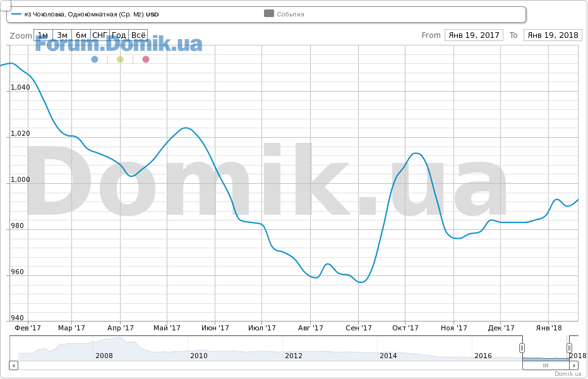
Task: Select the СНГ zoom button
Action: point(100,35)
